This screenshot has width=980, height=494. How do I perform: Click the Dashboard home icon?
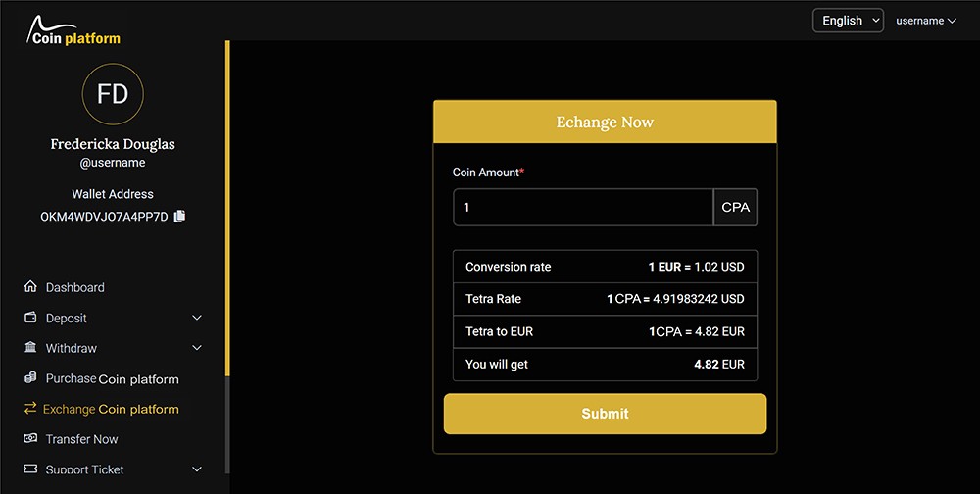tap(30, 287)
